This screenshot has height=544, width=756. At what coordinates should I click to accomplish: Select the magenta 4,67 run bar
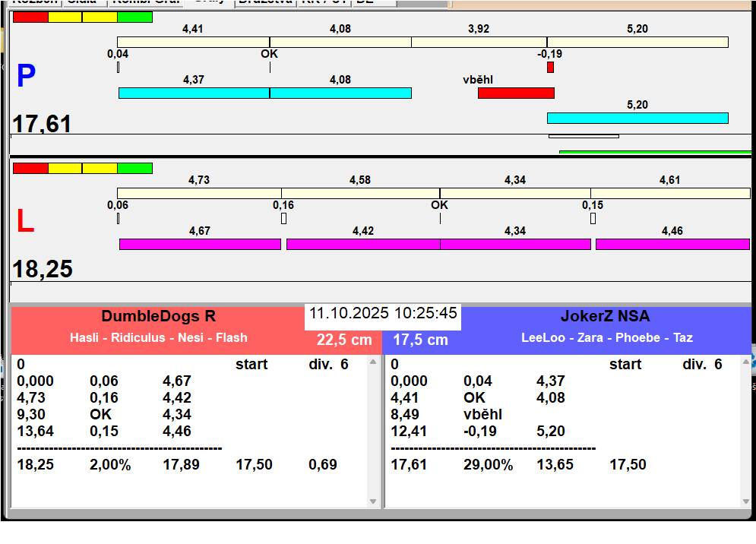[x=200, y=244]
